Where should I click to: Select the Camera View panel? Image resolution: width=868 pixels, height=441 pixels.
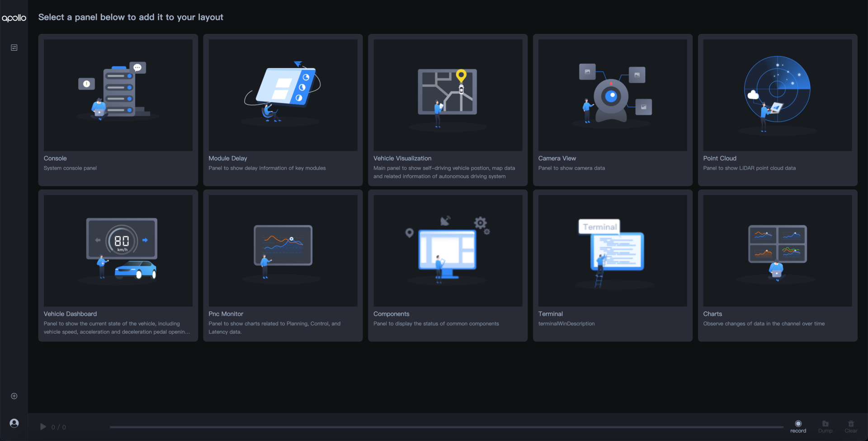(x=613, y=109)
